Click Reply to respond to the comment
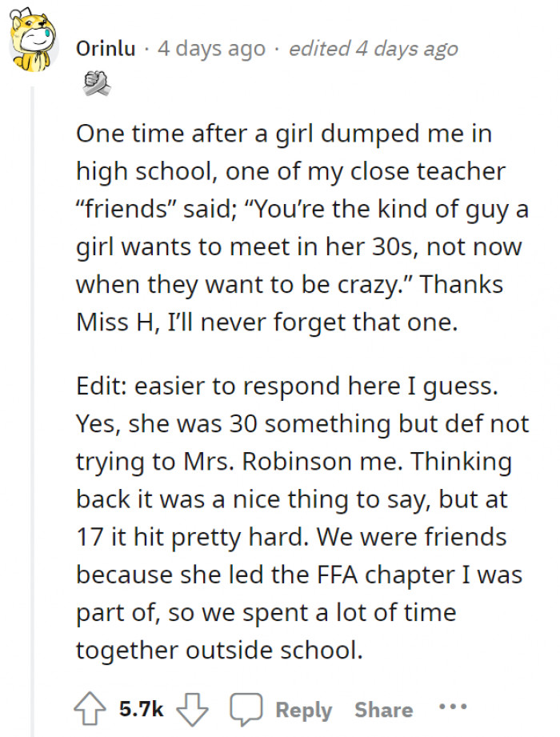Screen dimensions: 560x737 tap(305, 709)
